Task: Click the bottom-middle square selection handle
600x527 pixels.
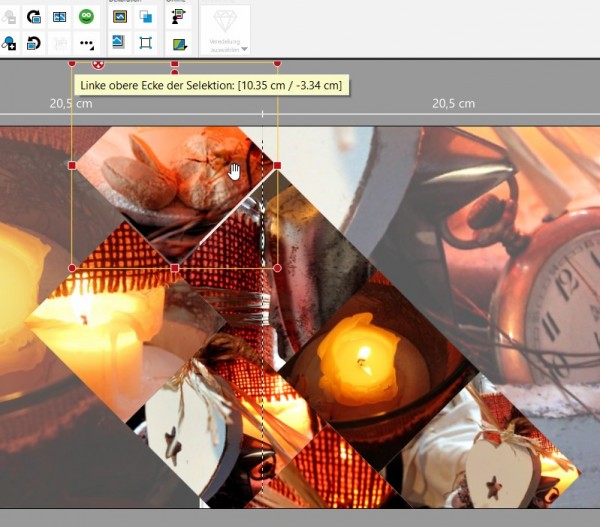Action: coord(175,268)
